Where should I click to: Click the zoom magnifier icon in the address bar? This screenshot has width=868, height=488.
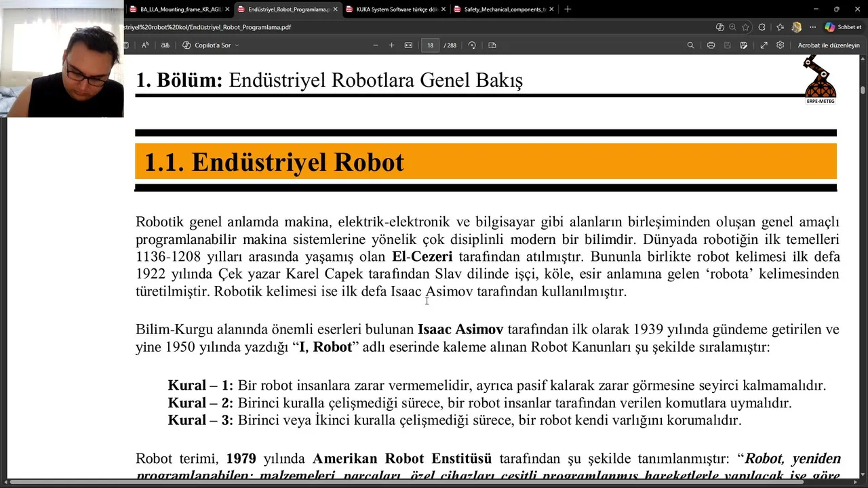click(x=732, y=27)
